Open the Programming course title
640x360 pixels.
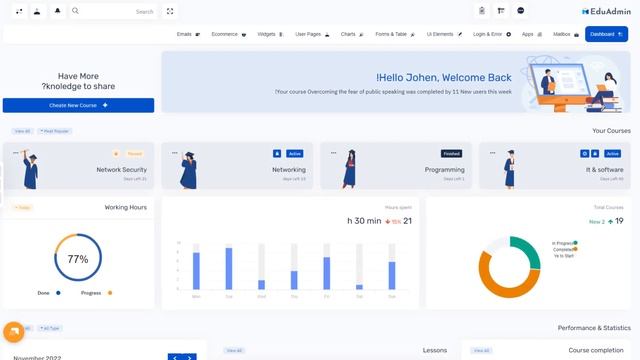coord(444,169)
